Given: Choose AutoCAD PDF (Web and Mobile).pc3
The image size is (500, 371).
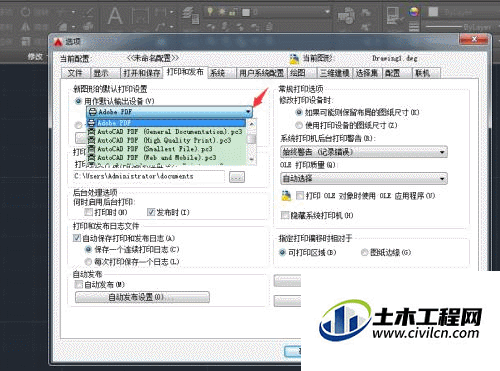Looking at the screenshot, I should coord(167,158).
